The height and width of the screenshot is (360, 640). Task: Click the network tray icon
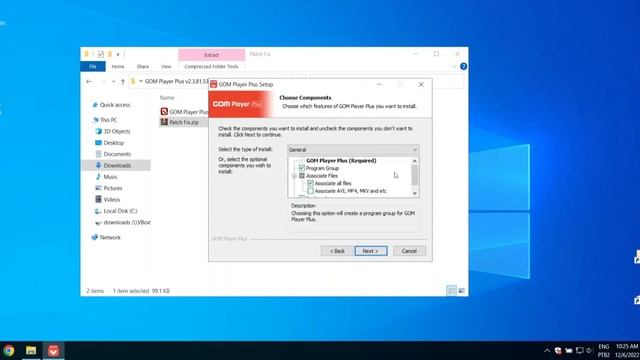[x=580, y=351]
